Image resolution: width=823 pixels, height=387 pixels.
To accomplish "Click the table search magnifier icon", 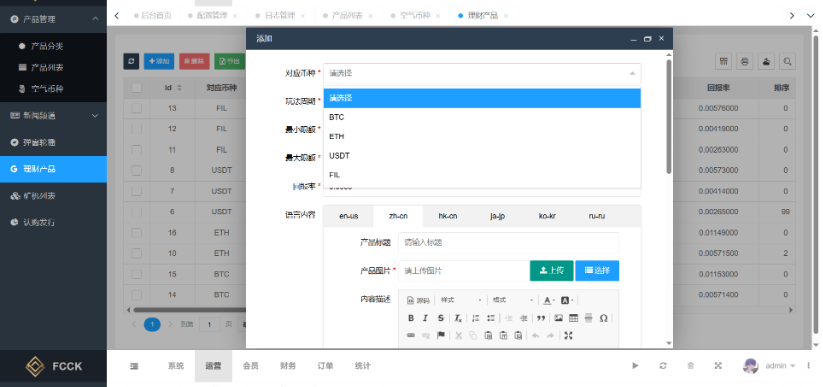I will click(787, 61).
